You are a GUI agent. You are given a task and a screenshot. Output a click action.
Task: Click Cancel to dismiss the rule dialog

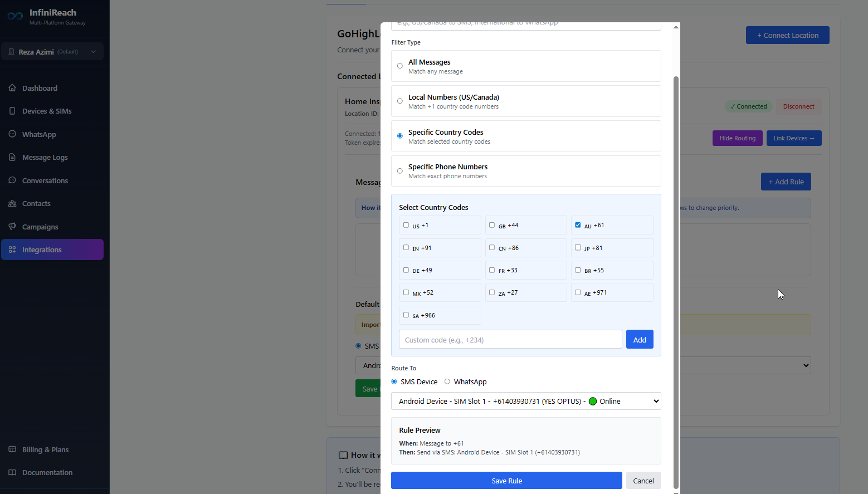pyautogui.click(x=643, y=481)
